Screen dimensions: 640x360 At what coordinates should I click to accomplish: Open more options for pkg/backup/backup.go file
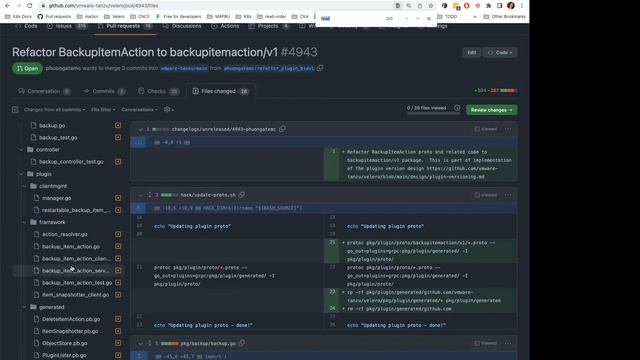[508, 343]
